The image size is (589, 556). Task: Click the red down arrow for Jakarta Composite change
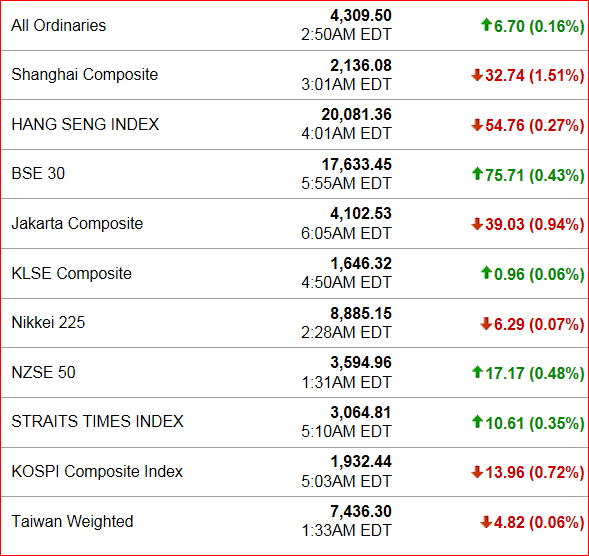click(477, 224)
